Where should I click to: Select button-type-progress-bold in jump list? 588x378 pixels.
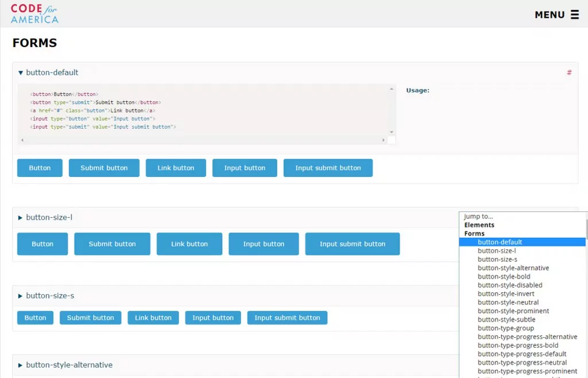point(522,346)
